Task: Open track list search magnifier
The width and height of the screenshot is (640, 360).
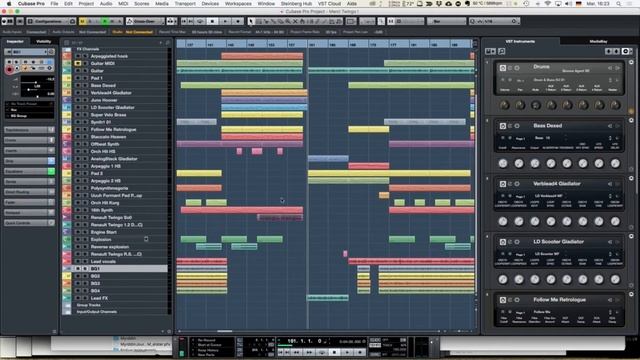Action: pyautogui.click(x=167, y=42)
